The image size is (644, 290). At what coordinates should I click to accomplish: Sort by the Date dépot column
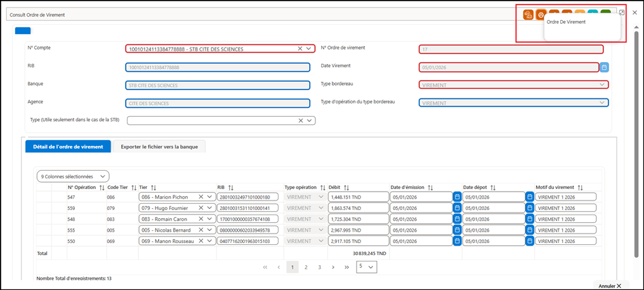coord(493,187)
